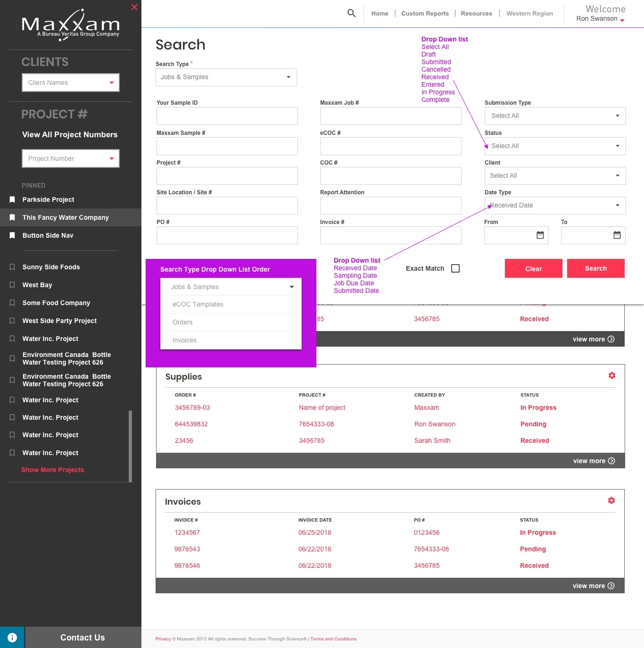
Task: Click the Maxxam logo
Action: [71, 25]
